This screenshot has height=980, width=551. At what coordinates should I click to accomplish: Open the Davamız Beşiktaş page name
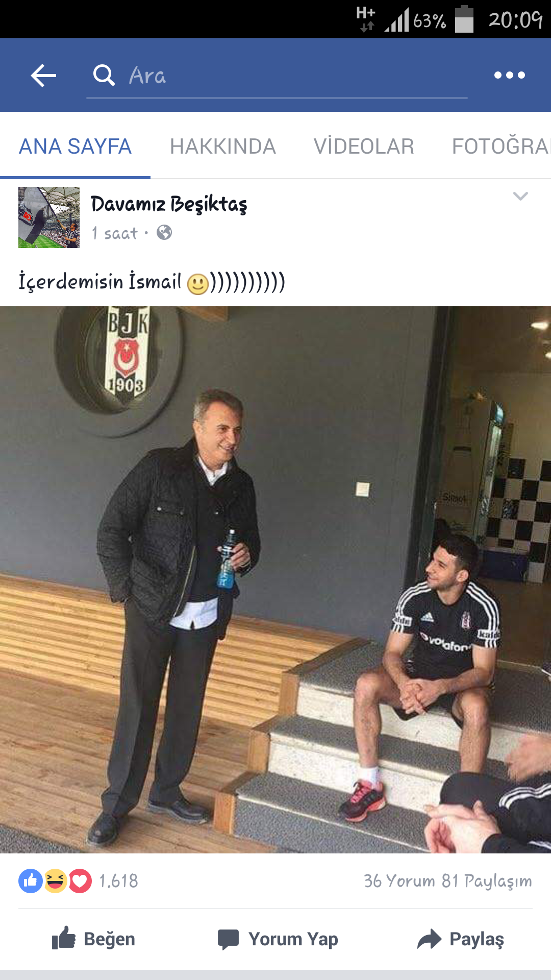169,204
